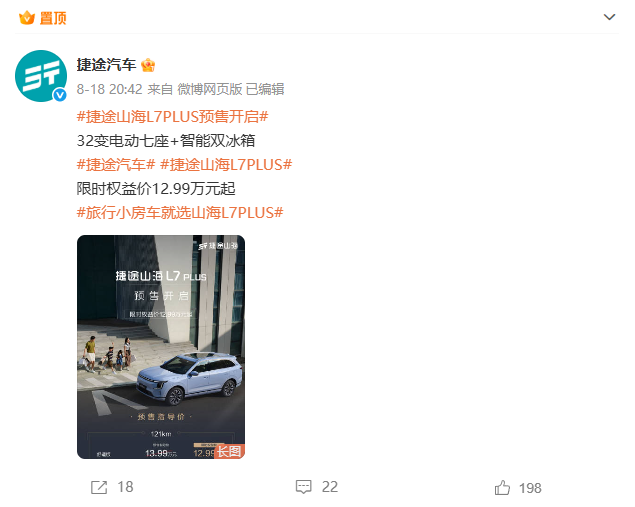The height and width of the screenshot is (507, 635).
Task: View the Jetour L7 PLUS poster thumbnail
Action: (x=161, y=347)
